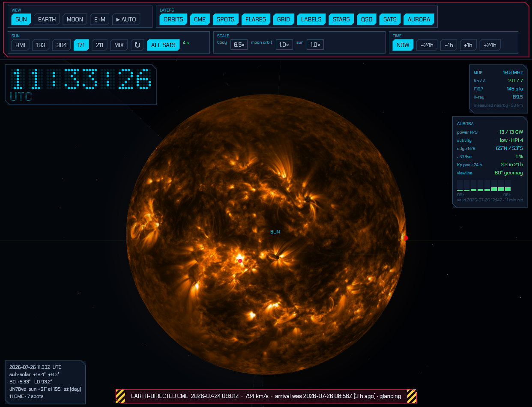Toggle the LABELS layer
The width and height of the screenshot is (532, 407).
point(311,19)
